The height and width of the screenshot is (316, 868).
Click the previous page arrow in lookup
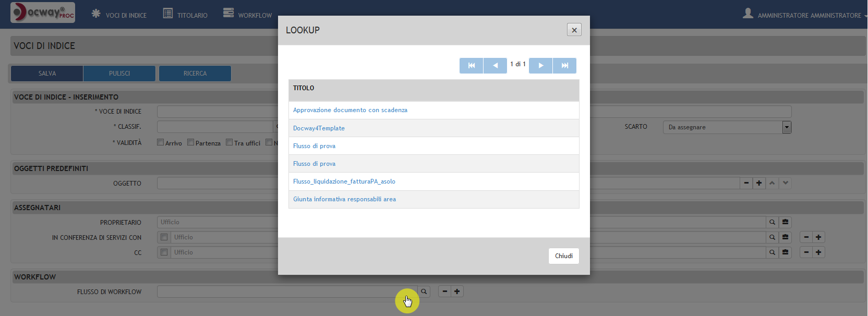pos(495,66)
